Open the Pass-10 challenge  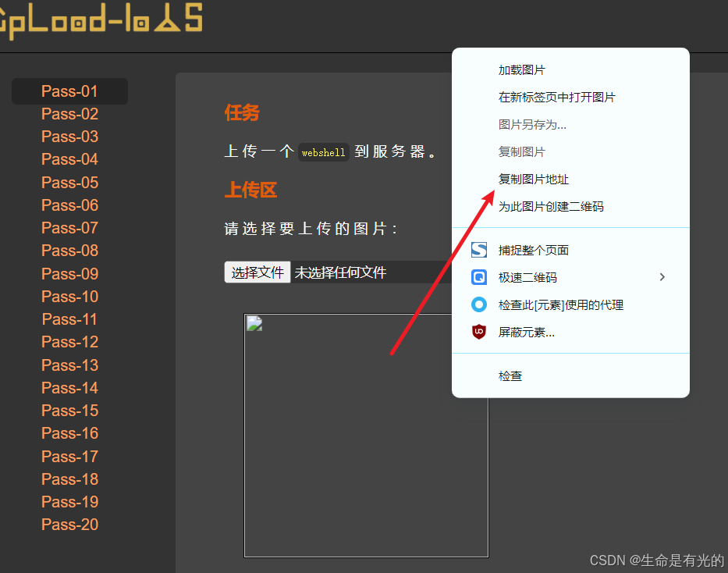tap(69, 296)
